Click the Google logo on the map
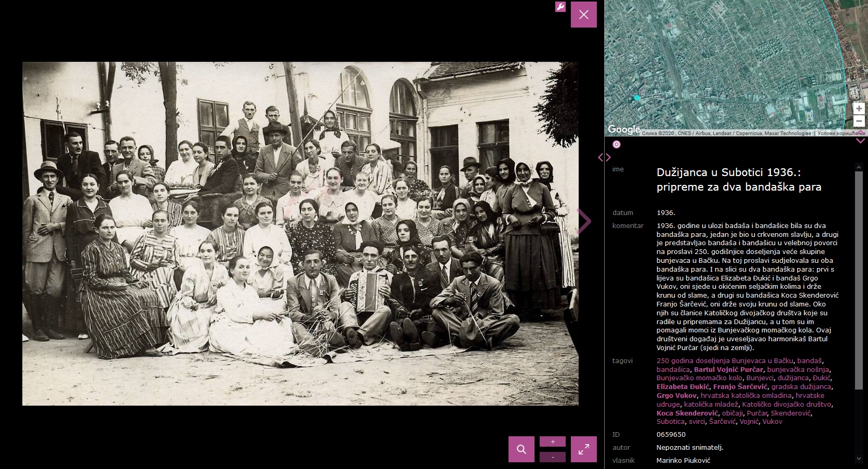 tap(625, 129)
